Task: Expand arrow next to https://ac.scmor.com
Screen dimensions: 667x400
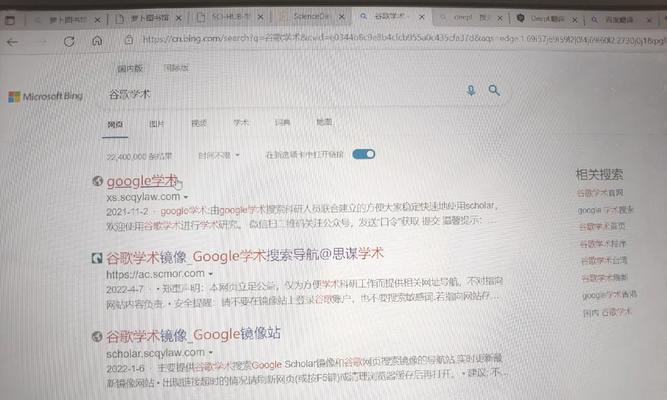Action: pos(211,274)
